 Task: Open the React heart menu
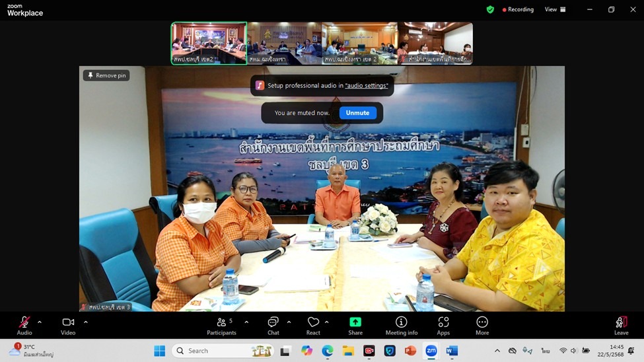coord(313,326)
